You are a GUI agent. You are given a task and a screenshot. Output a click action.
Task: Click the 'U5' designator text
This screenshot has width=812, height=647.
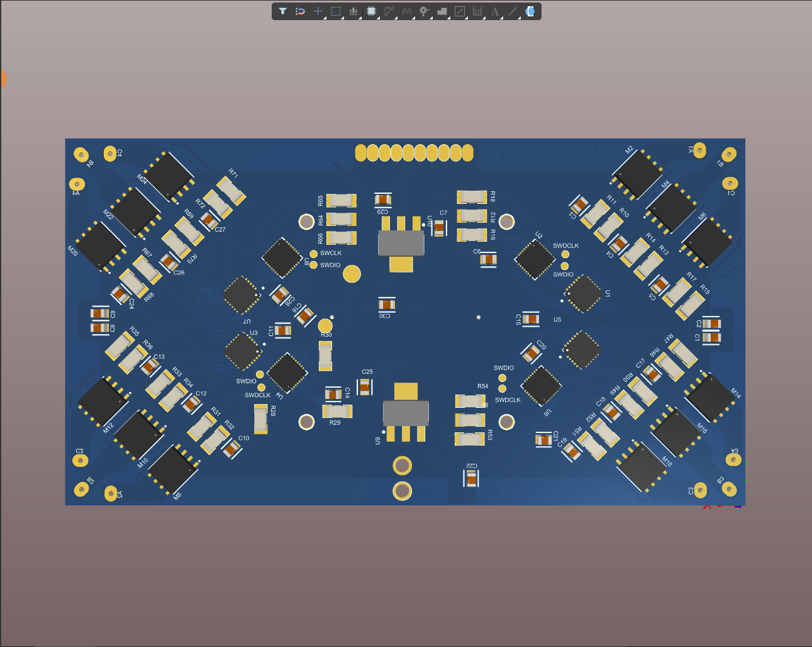click(557, 320)
